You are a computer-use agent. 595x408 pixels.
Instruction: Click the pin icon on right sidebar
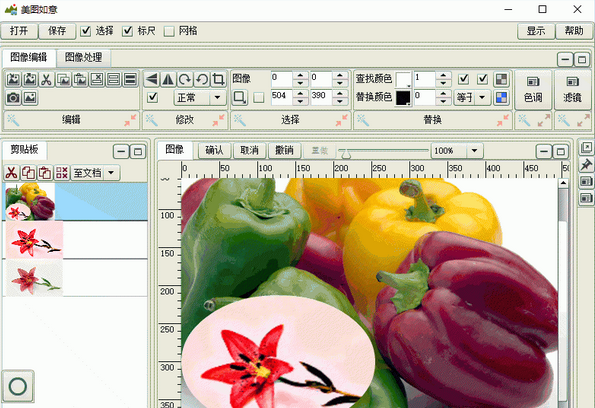[x=586, y=165]
